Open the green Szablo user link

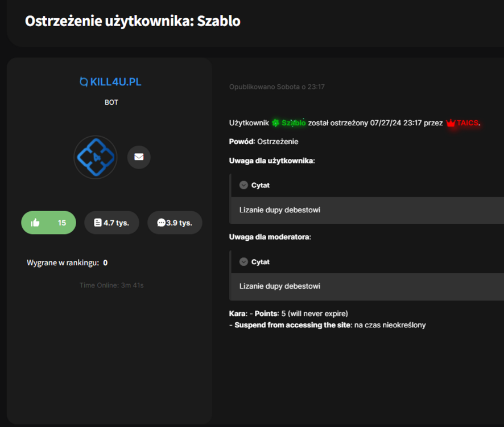click(294, 123)
